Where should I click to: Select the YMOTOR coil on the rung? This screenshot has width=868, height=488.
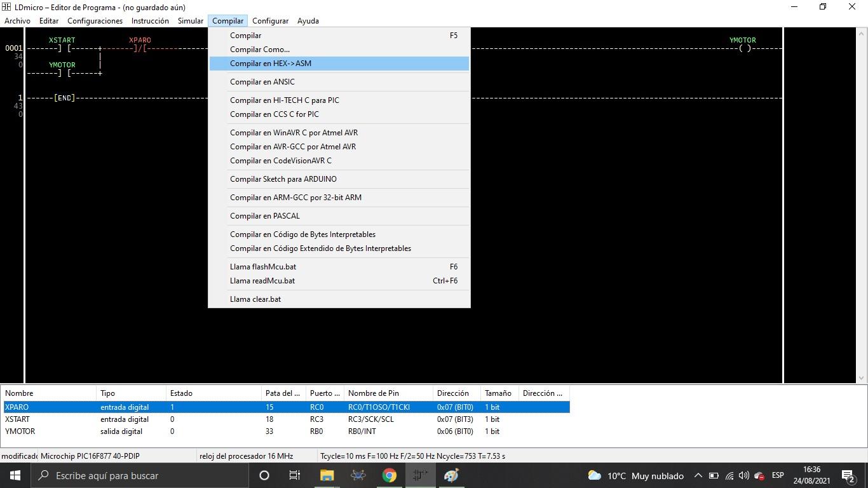tap(744, 48)
